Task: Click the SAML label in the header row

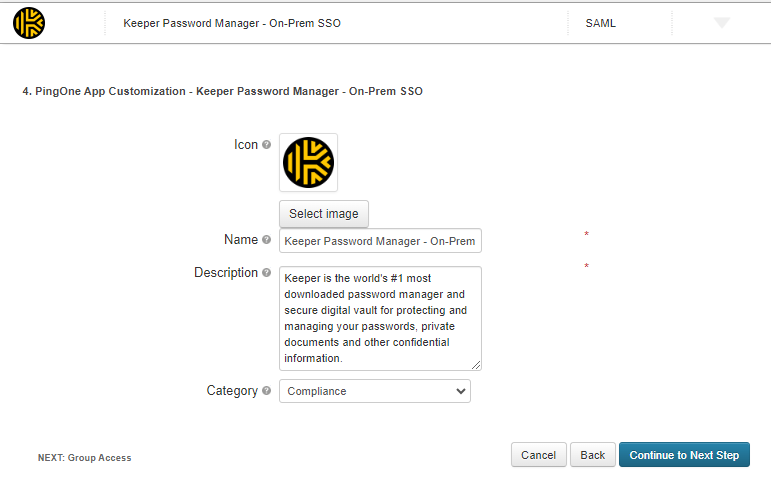Action: click(601, 23)
